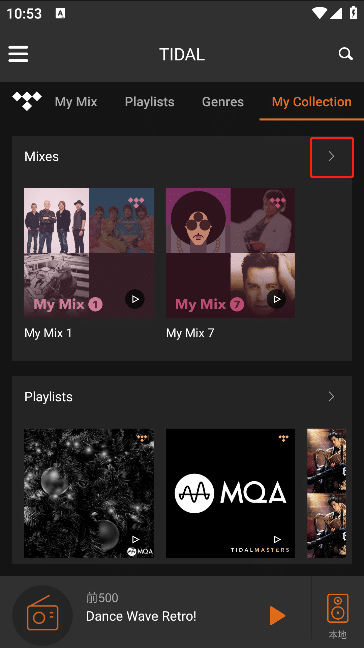This screenshot has width=364, height=648.
Task: Switch to the Playlists tab
Action: pos(150,102)
